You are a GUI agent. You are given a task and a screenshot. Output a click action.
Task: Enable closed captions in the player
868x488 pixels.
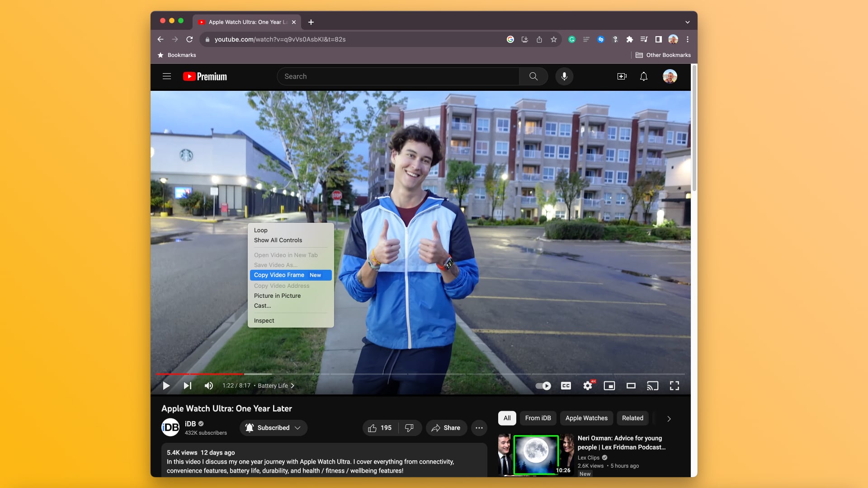tap(565, 386)
